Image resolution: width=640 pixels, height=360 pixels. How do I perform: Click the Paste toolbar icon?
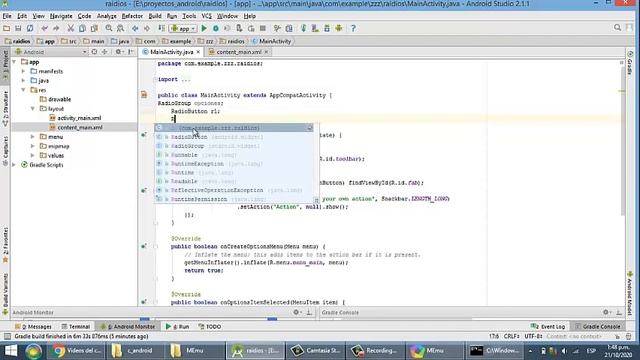tap(94, 28)
